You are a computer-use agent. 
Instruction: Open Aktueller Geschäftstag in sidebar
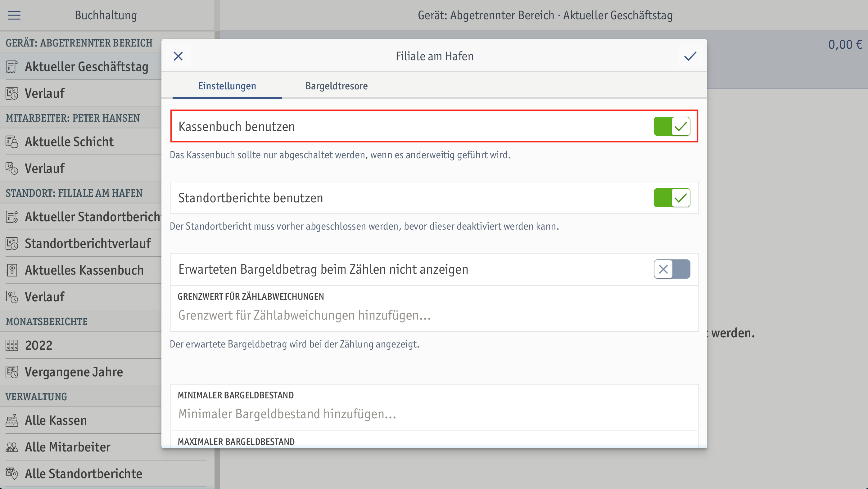87,66
